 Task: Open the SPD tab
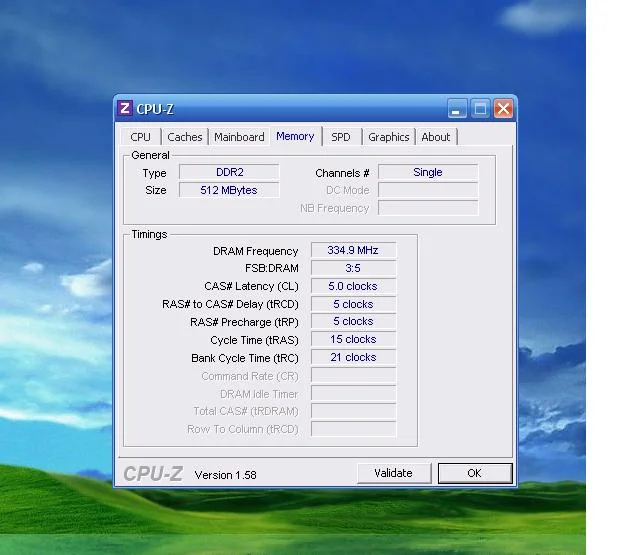click(x=341, y=137)
